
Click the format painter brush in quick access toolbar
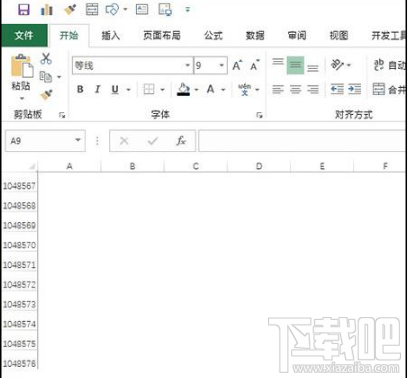click(70, 9)
